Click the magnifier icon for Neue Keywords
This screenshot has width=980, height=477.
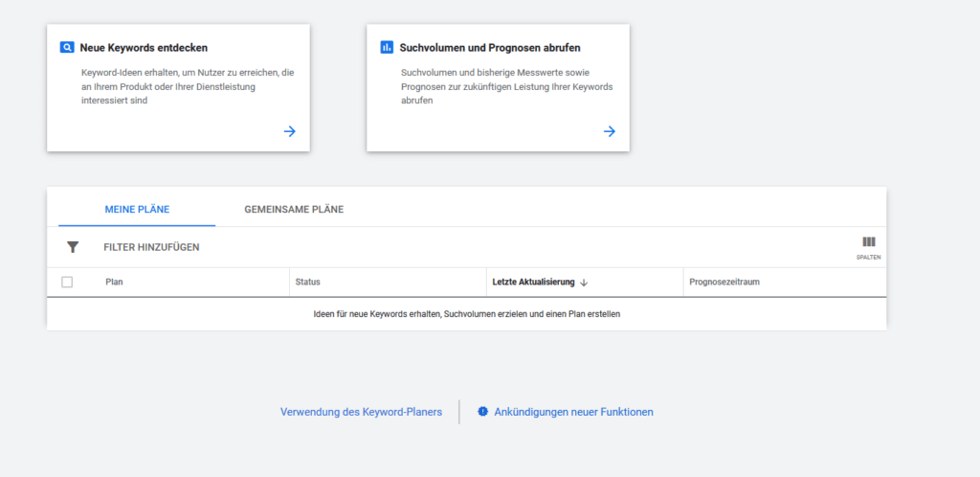pos(67,47)
